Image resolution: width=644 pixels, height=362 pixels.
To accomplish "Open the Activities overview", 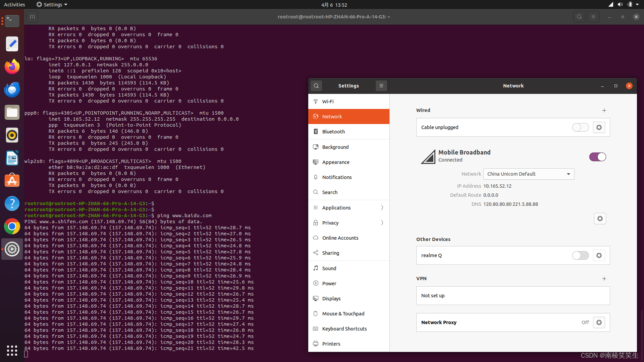I will coord(14,5).
